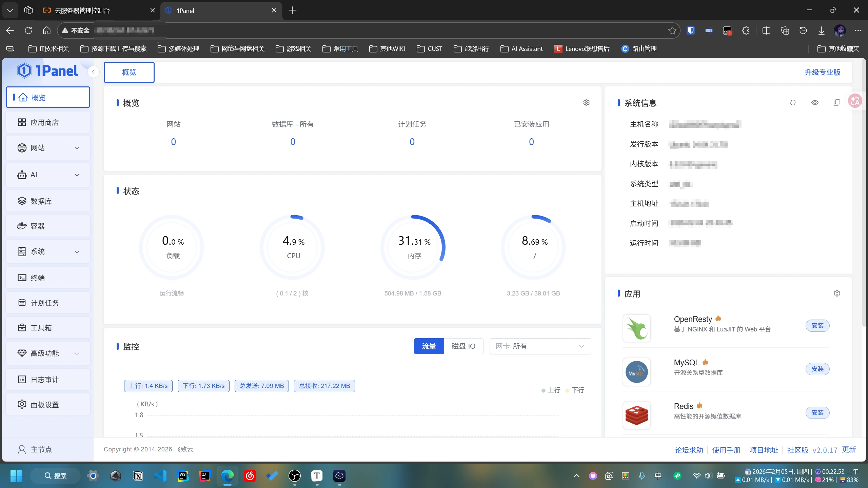868x488 pixels.
Task: Collapse the sidebar with the arrow button
Action: pyautogui.click(x=93, y=72)
